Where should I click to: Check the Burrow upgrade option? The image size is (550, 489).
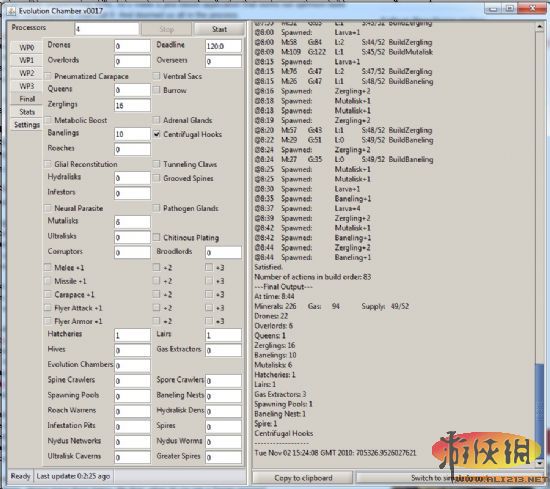coord(157,90)
